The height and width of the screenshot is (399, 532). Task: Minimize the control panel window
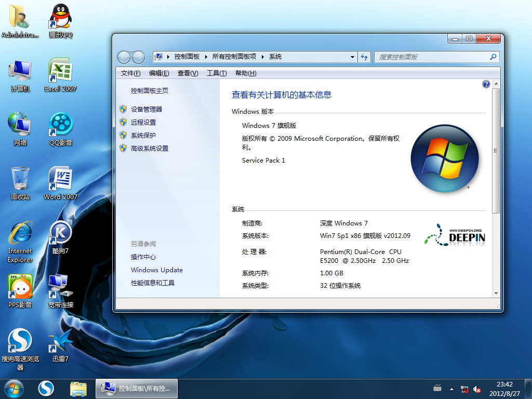click(x=455, y=38)
